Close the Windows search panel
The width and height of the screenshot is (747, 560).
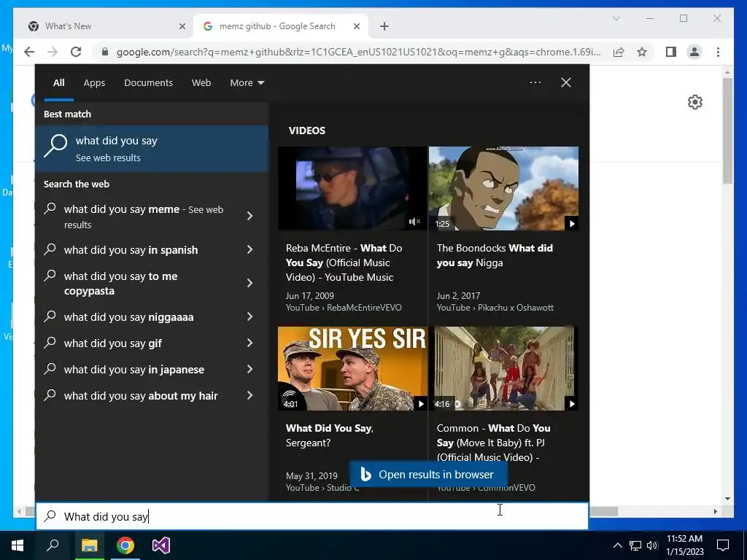pyautogui.click(x=566, y=82)
